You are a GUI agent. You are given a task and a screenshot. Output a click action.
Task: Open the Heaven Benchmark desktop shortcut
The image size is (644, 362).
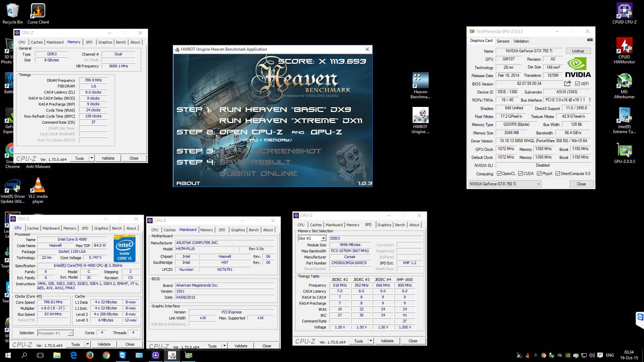pyautogui.click(x=420, y=85)
